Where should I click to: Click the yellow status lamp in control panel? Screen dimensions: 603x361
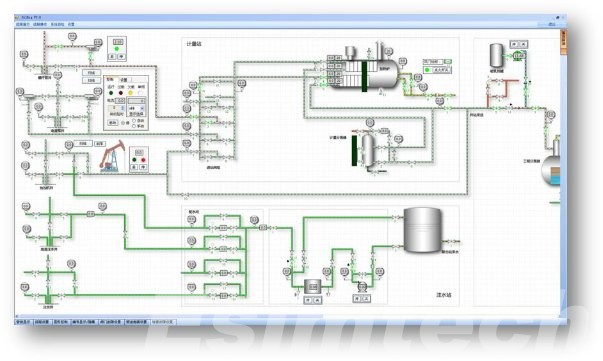pyautogui.click(x=130, y=93)
